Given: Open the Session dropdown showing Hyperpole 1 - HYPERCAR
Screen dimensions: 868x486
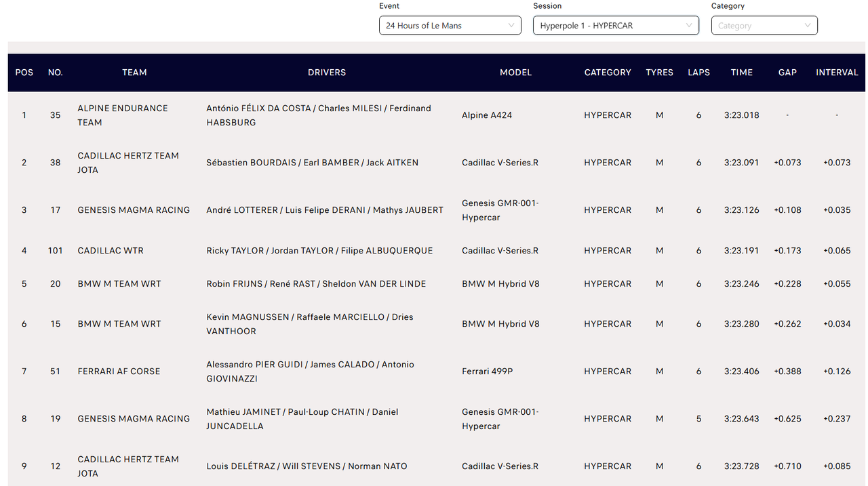Looking at the screenshot, I should [616, 26].
